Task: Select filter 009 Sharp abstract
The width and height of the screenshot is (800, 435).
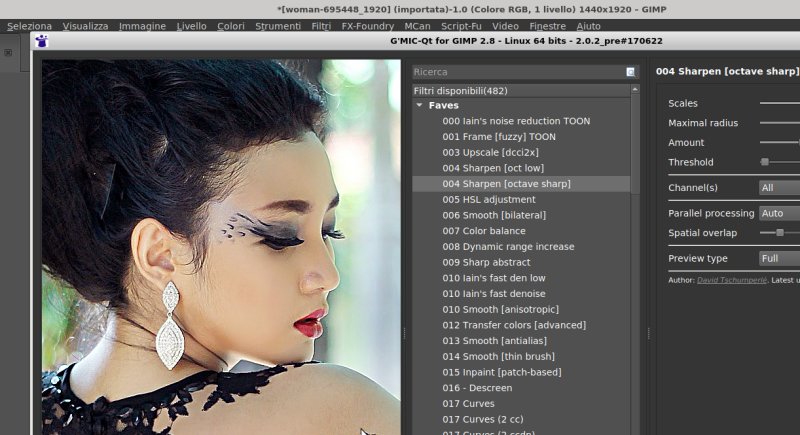Action: pos(486,263)
